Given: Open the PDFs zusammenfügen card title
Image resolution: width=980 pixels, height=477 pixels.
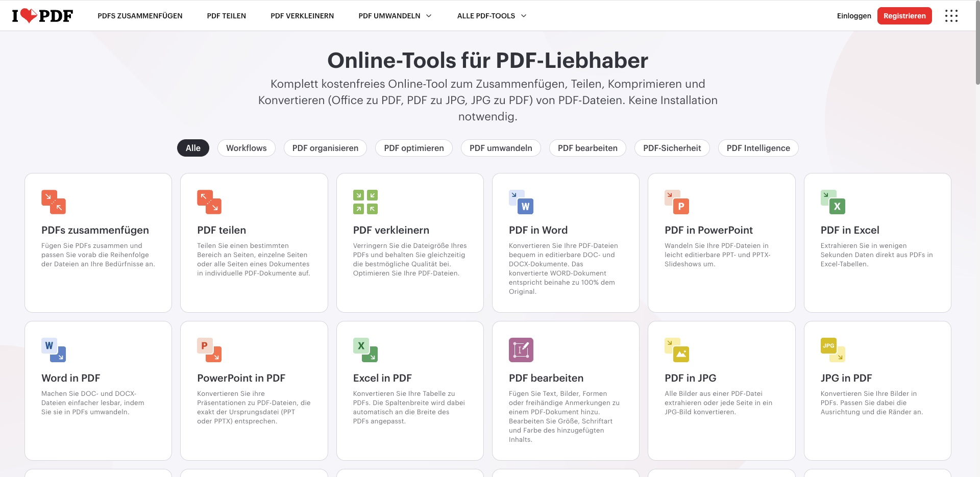Looking at the screenshot, I should coord(95,230).
